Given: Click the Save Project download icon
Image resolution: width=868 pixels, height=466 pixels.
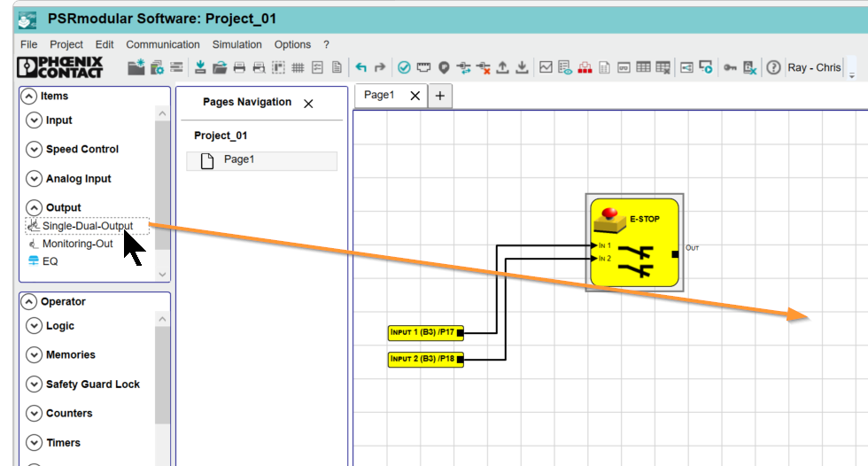Looking at the screenshot, I should [x=200, y=67].
